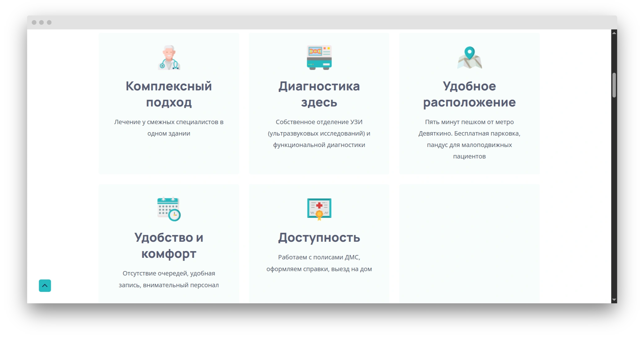Click the description "Собственное отделение УЗИ"

(319, 122)
